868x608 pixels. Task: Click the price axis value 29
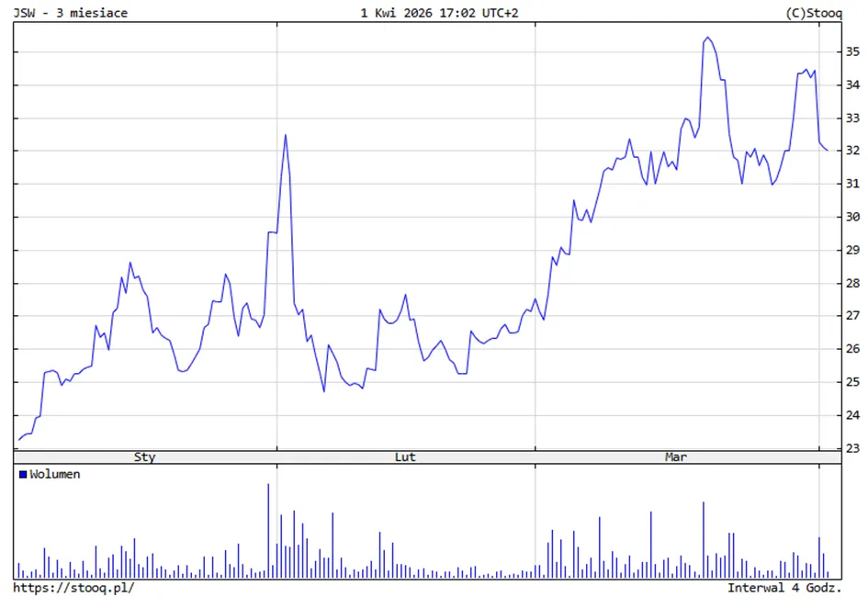coord(852,251)
